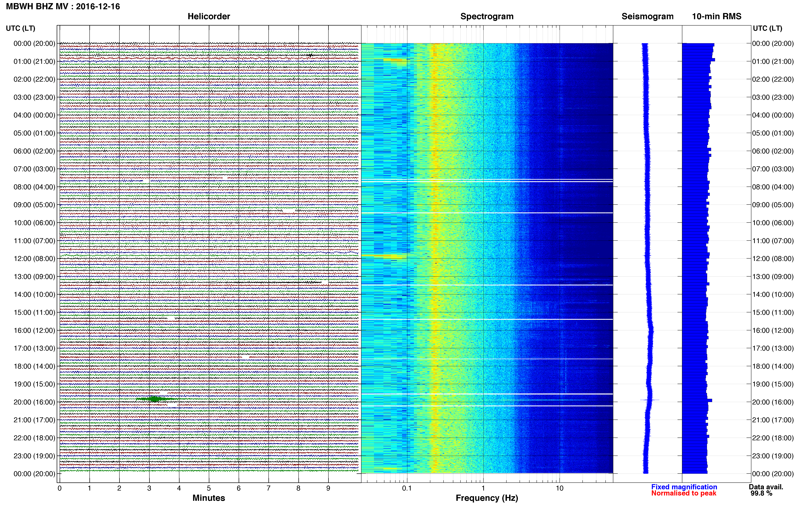
Task: Click the 07:00 (03:00) label beside the RMS panel
Action: click(773, 169)
